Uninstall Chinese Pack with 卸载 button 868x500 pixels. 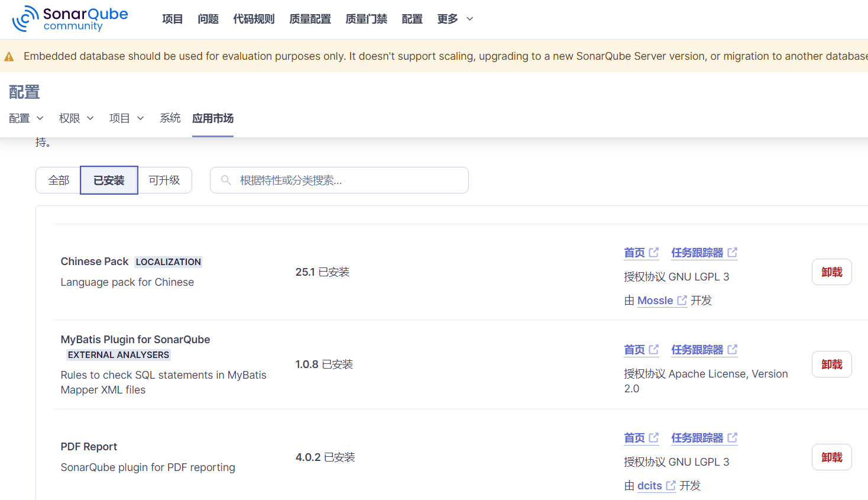[831, 272]
